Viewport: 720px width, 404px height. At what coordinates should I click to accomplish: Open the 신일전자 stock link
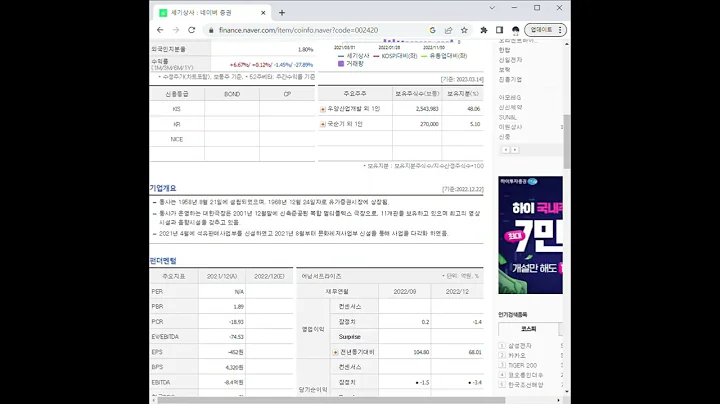[510, 60]
